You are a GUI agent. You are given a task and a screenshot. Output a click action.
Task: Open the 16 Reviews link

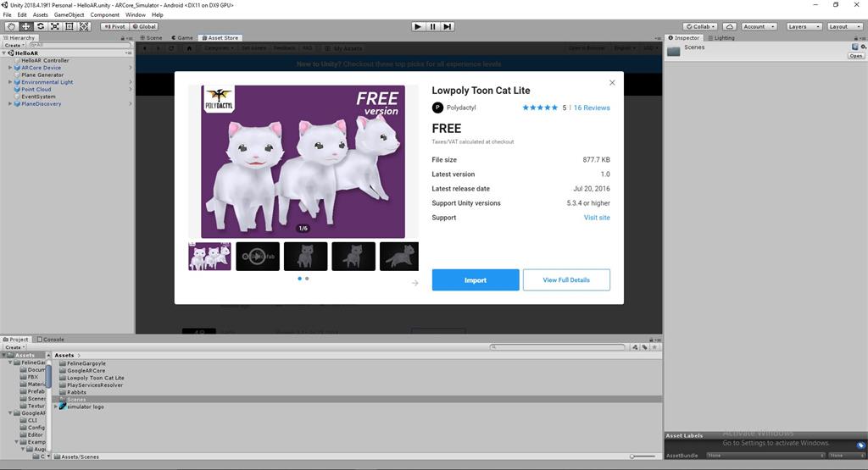point(592,108)
